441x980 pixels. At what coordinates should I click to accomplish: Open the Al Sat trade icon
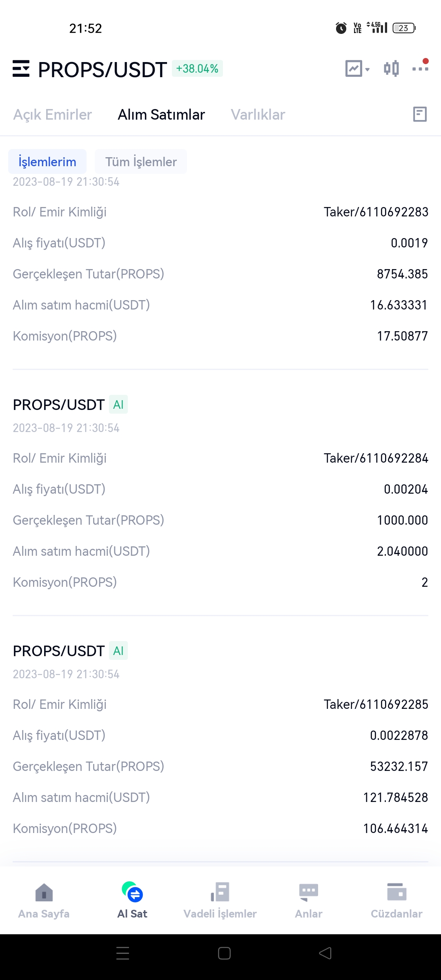132,901
